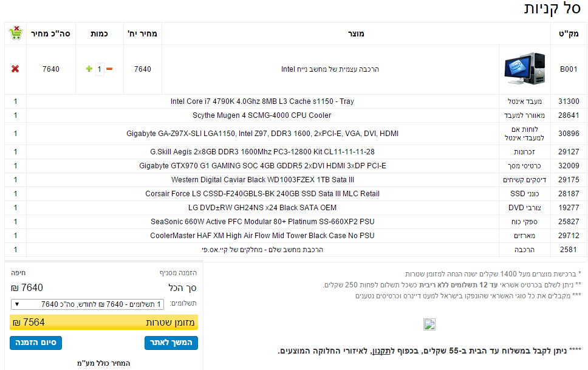Open the תקנון terms link
This screenshot has height=370, width=588.
[x=381, y=351]
